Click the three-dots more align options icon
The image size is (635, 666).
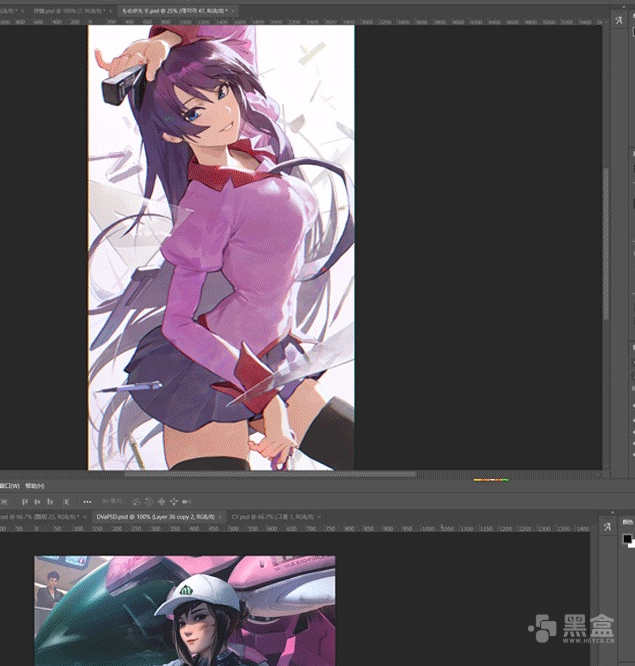87,502
